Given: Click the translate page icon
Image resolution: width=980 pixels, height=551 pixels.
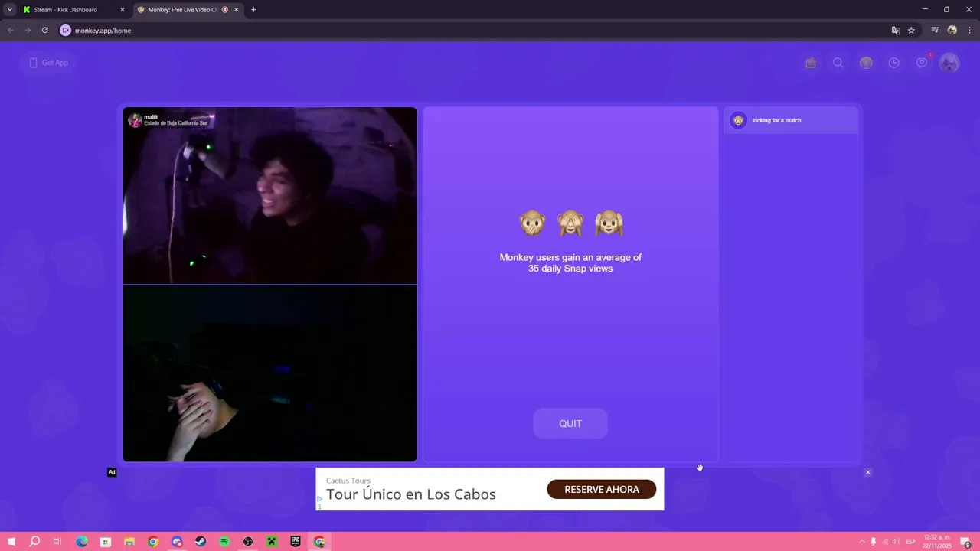Looking at the screenshot, I should [x=895, y=31].
